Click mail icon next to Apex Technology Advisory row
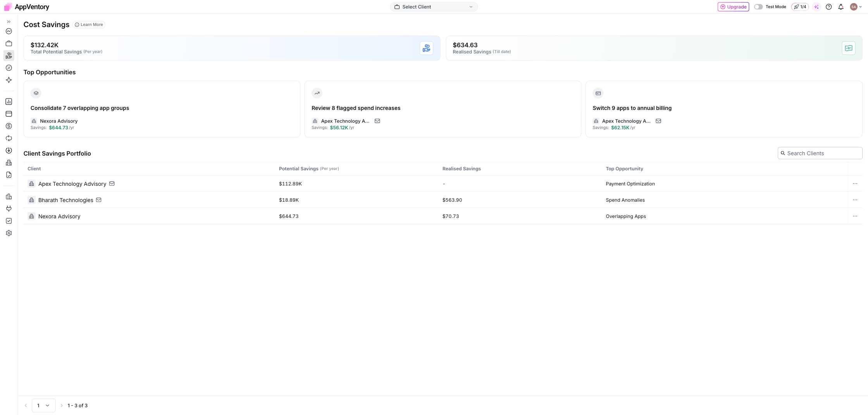The image size is (868, 415). click(x=112, y=183)
